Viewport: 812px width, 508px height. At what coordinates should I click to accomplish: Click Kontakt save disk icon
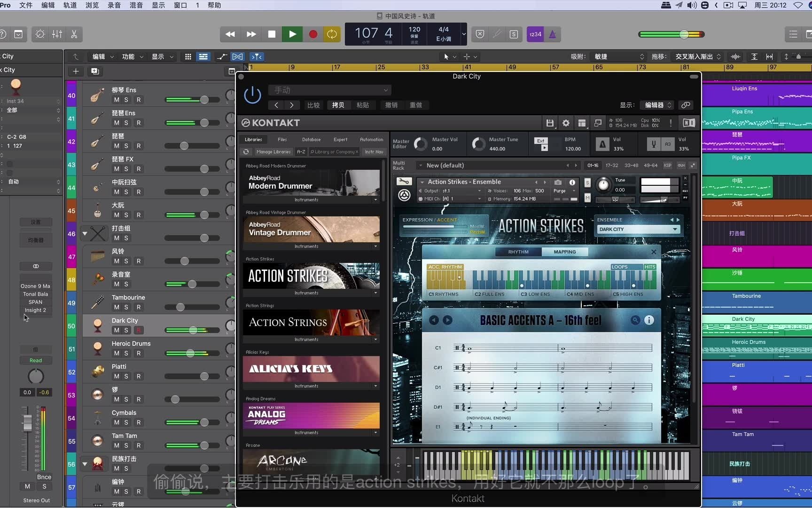coord(550,123)
